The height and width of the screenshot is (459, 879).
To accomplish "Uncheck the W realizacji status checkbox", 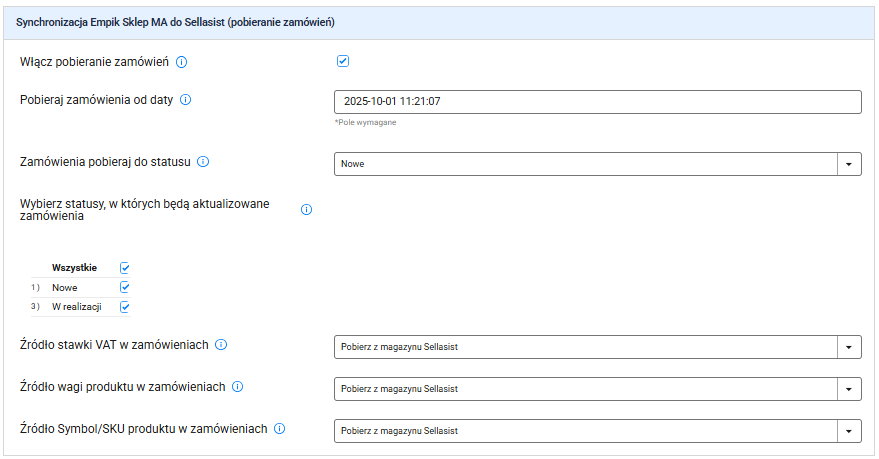I will (x=125, y=307).
